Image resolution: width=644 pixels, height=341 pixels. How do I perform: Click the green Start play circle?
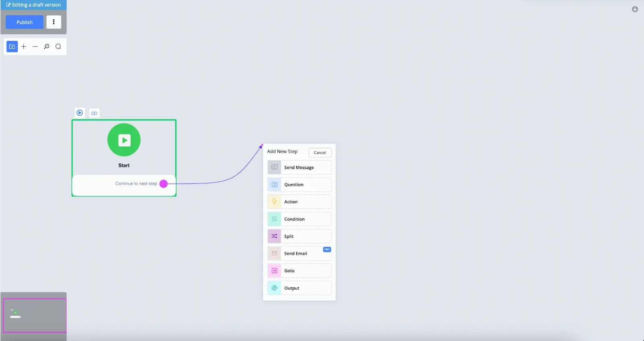click(x=124, y=140)
